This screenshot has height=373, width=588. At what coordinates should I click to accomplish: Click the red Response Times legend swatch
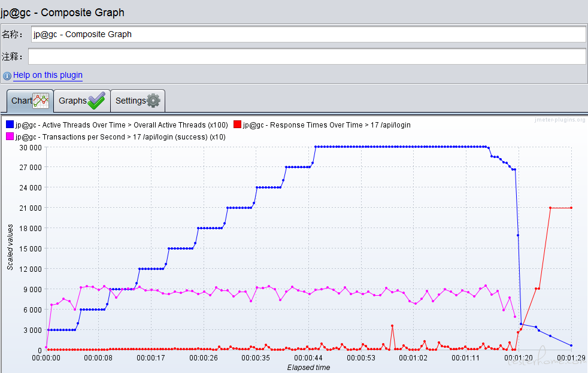tap(237, 125)
